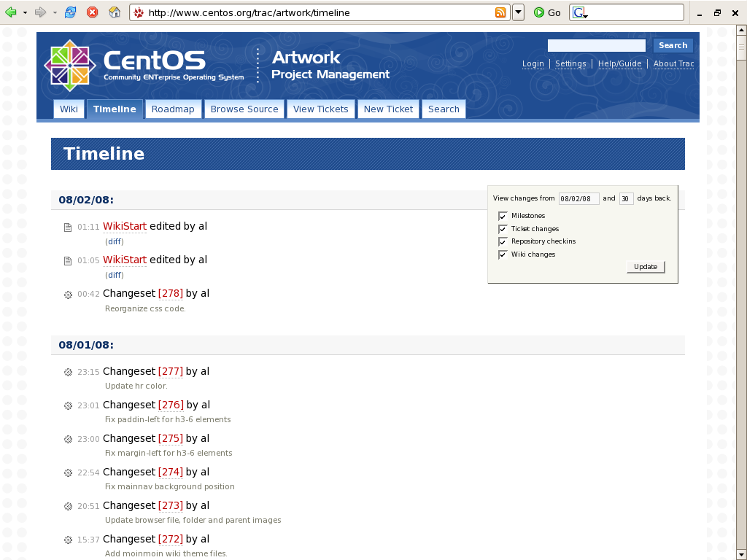The height and width of the screenshot is (560, 747).
Task: Stop loading with the red X icon
Action: point(93,12)
